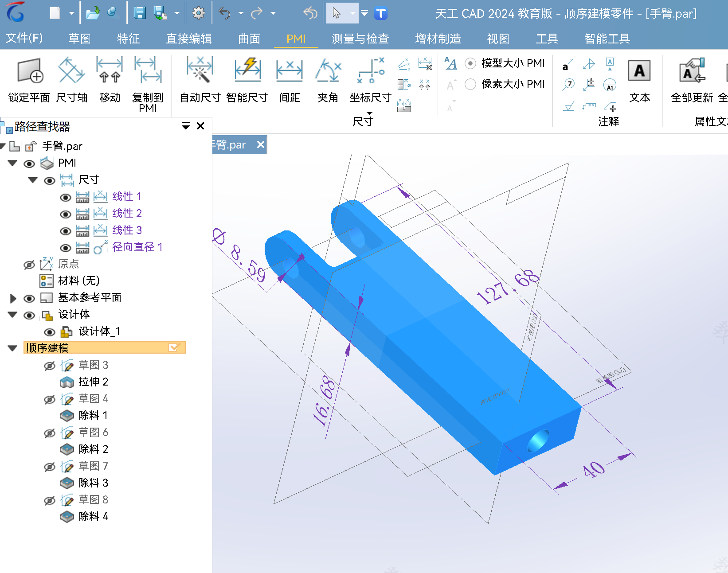728x573 pixels.
Task: Click Update All (全部更新) tool
Action: click(692, 81)
